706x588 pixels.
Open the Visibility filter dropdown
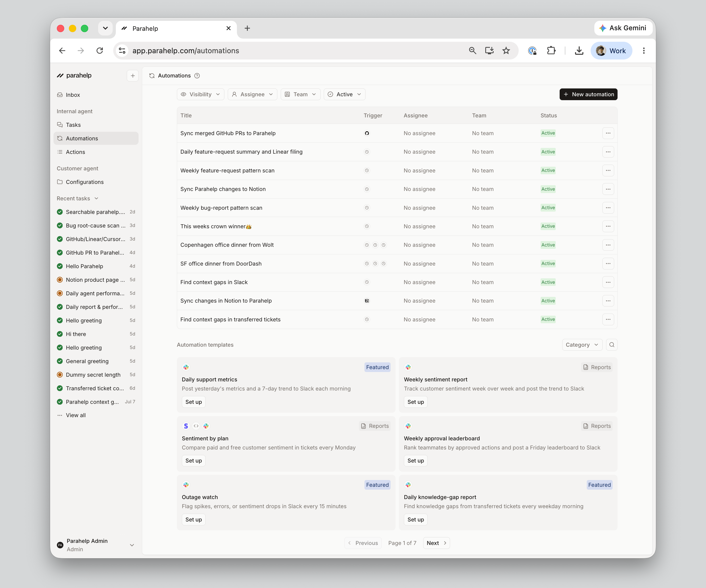200,94
